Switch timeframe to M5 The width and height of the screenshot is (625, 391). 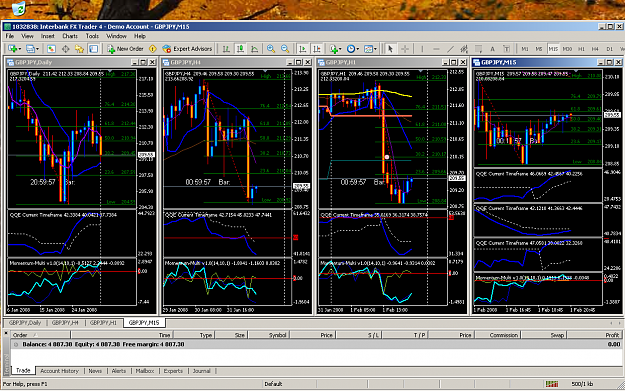(539, 49)
